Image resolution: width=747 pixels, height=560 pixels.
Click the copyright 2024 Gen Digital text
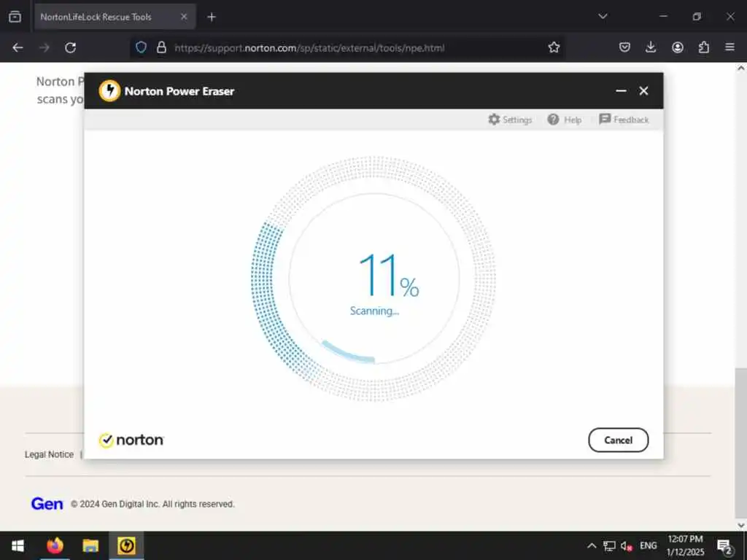(x=152, y=504)
